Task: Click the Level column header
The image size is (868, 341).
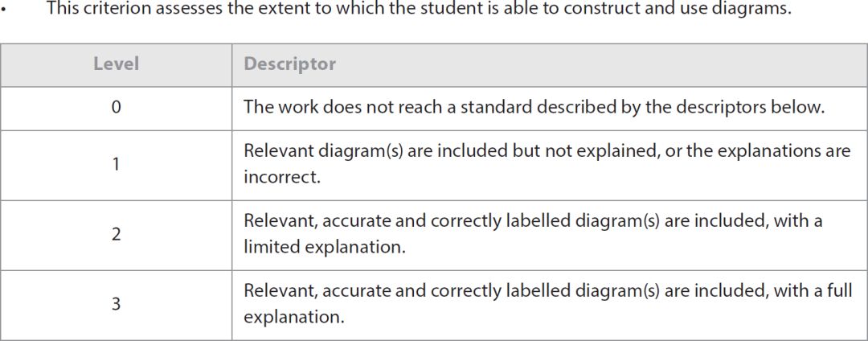Action: (x=116, y=64)
